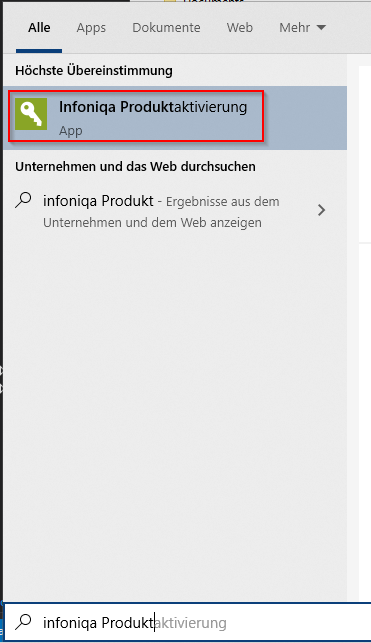Click the white preview pane on the right
The height and width of the screenshot is (643, 371).
coord(365,154)
